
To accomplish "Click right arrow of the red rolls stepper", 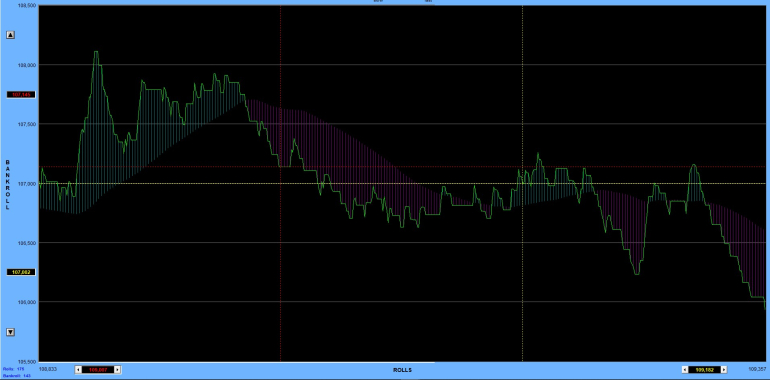I will tap(117, 370).
